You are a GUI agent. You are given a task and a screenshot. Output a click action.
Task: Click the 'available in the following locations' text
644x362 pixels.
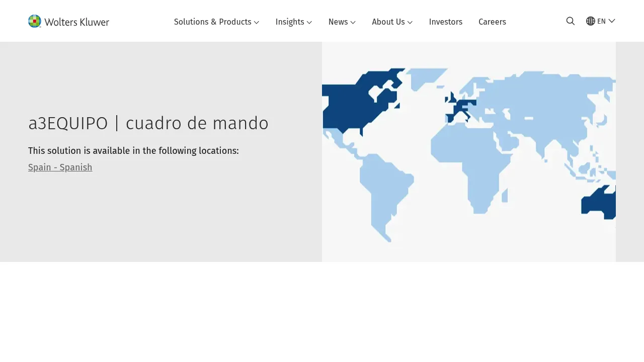pyautogui.click(x=166, y=151)
